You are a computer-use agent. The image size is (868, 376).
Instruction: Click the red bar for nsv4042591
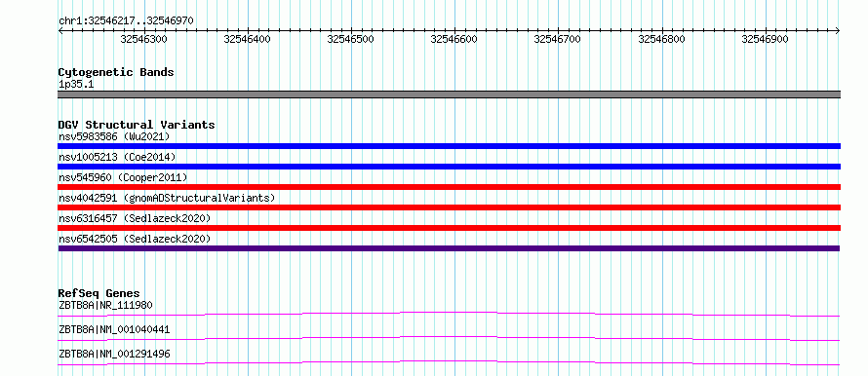coord(450,207)
